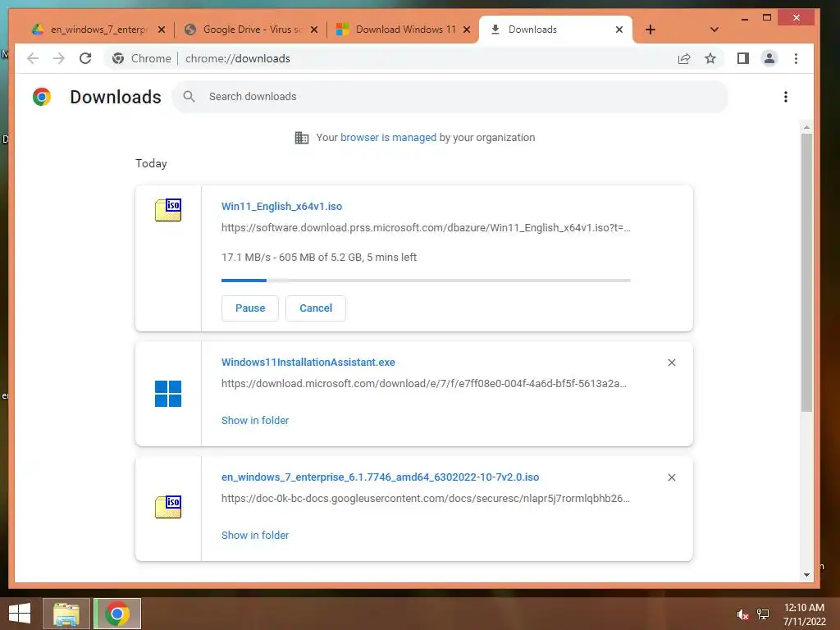Open the side panel icon
The image size is (840, 630).
coord(743,58)
